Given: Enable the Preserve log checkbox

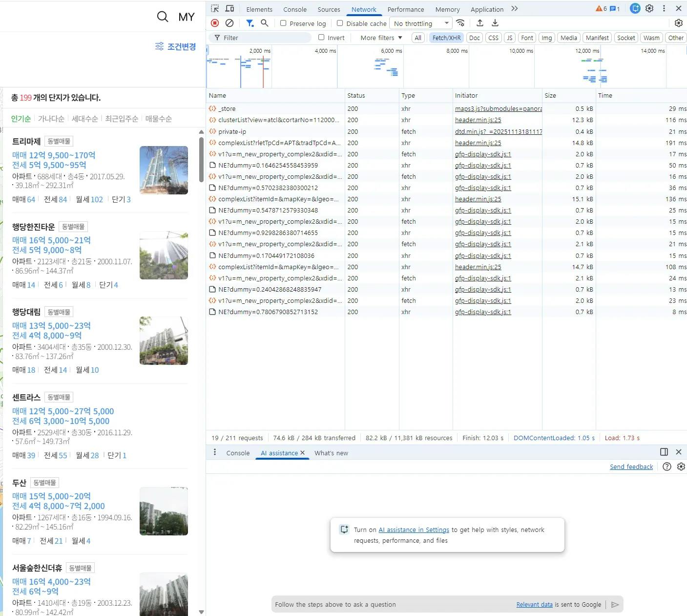Looking at the screenshot, I should click(x=283, y=23).
